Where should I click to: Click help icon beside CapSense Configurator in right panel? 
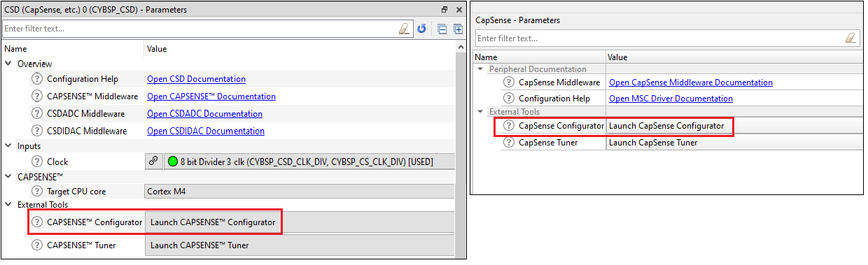click(x=509, y=126)
